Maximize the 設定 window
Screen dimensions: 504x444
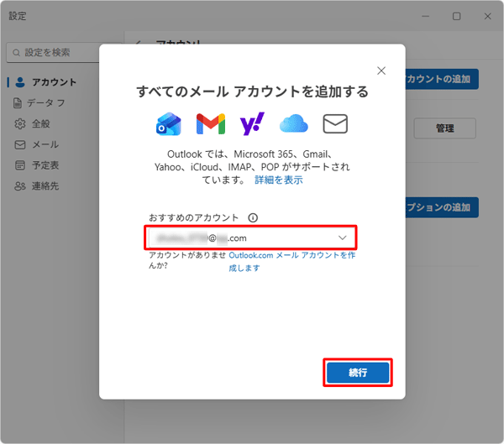pyautogui.click(x=456, y=16)
